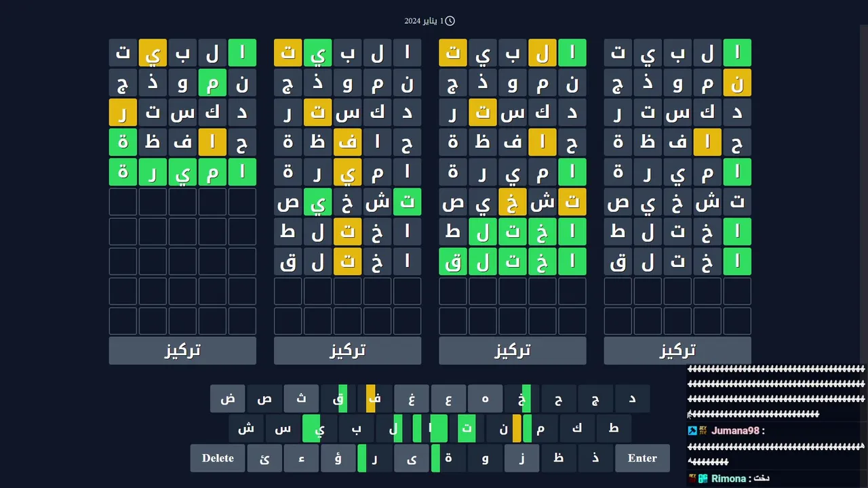Screen dimensions: 868x488
Task: Select the ن key on the keyboard
Action: 503,428
